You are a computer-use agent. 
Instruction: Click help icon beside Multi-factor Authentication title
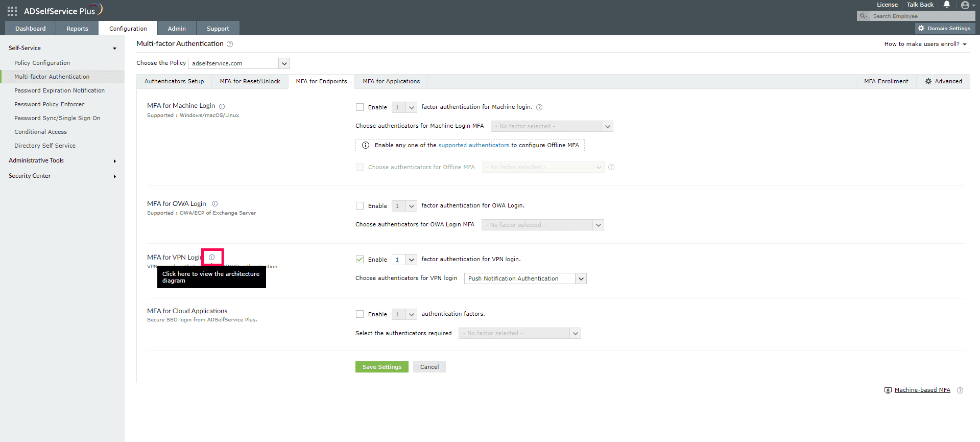pyautogui.click(x=230, y=44)
